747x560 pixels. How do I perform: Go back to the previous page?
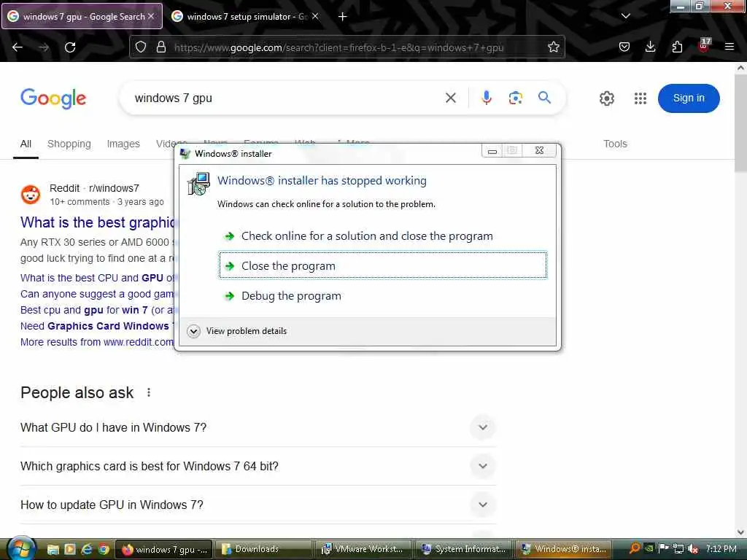[x=18, y=47]
